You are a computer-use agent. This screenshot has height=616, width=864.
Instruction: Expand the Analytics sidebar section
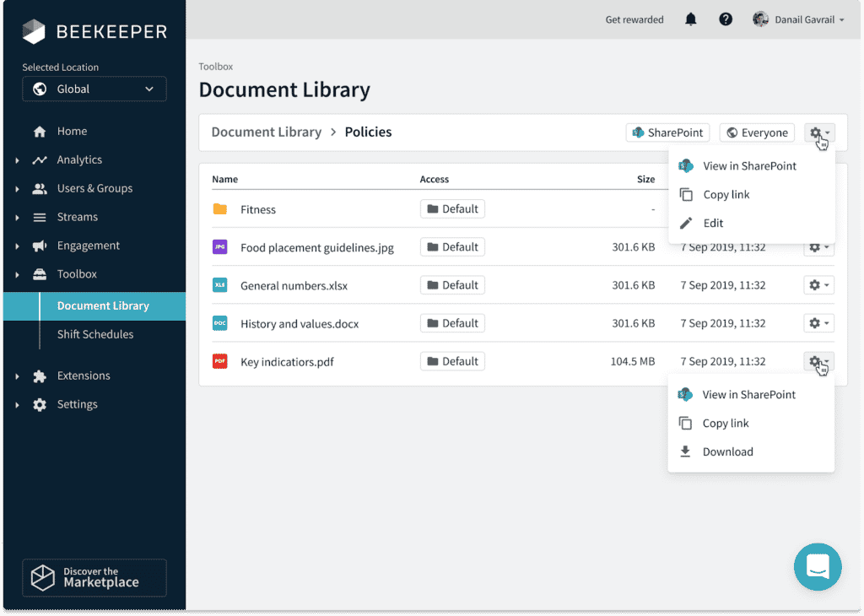click(79, 159)
